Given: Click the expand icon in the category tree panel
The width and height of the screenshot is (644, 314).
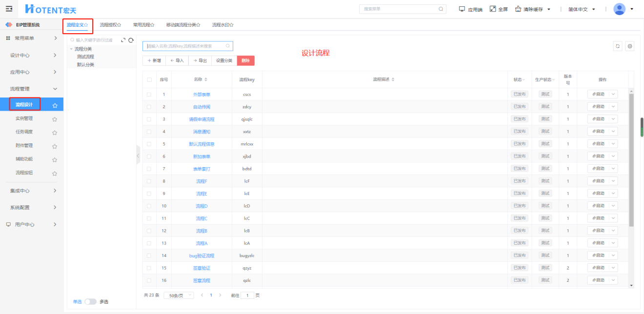Looking at the screenshot, I should click(x=123, y=40).
